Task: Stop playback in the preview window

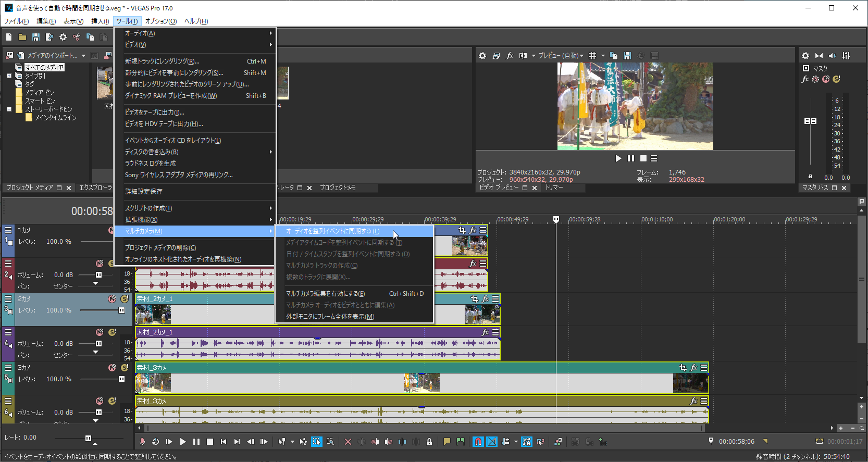Action: [x=643, y=158]
